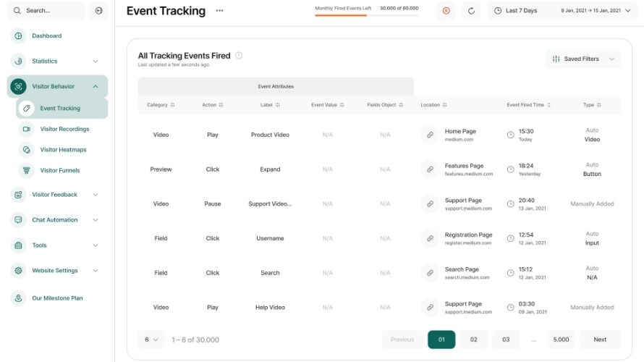Viewport: 644px width, 362px height.
Task: Toggle sorting on the Action column
Action: 212,105
